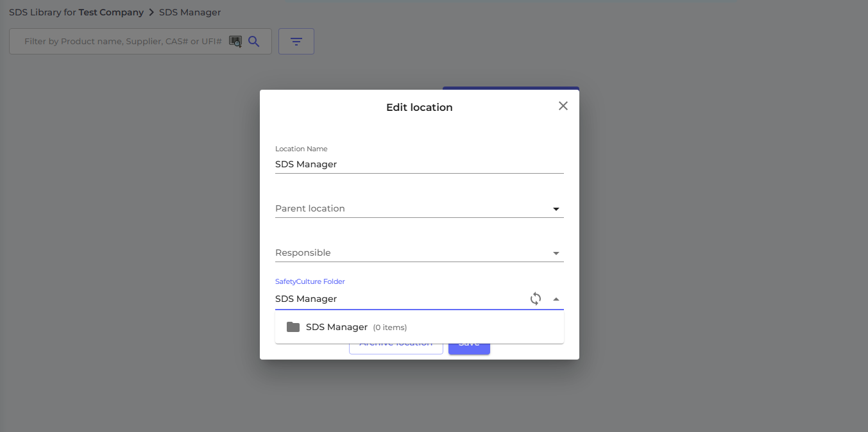Click the barcode scan icon in search field
868x432 pixels.
pyautogui.click(x=235, y=42)
